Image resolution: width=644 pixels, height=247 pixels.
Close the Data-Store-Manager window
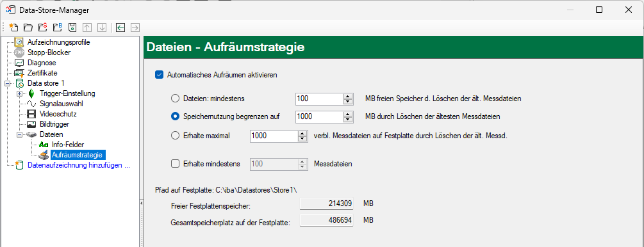click(x=629, y=10)
